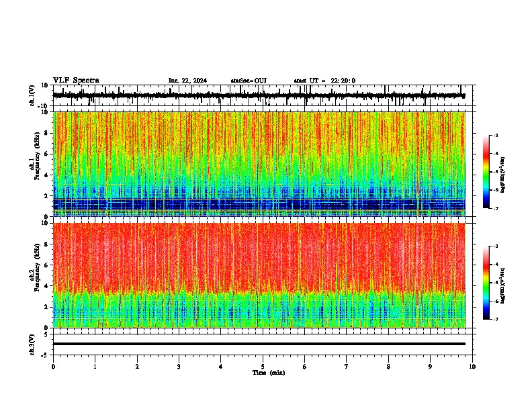Select the date text "Jan. 22, 2024"
The width and height of the screenshot is (532, 411).
point(187,81)
